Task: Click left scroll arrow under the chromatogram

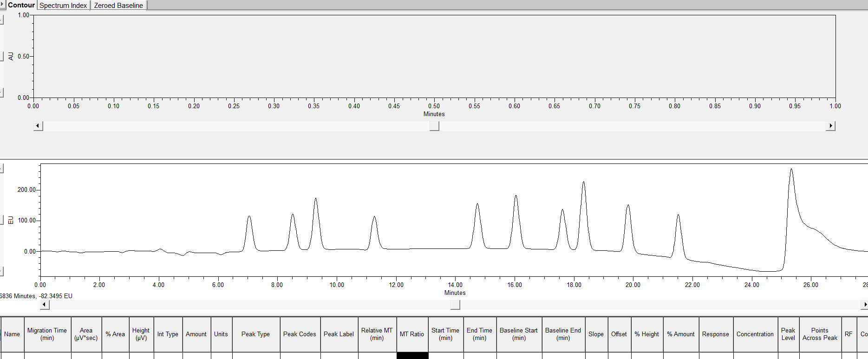Action: 45,305
